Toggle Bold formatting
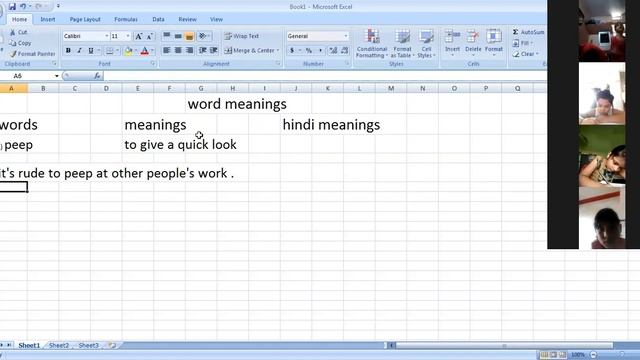This screenshot has width=640, height=360. 68,51
